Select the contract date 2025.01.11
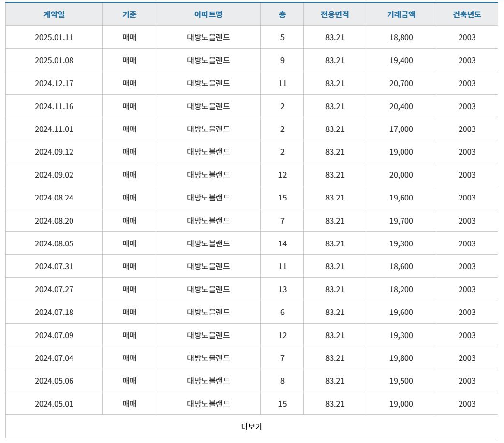 54,37
